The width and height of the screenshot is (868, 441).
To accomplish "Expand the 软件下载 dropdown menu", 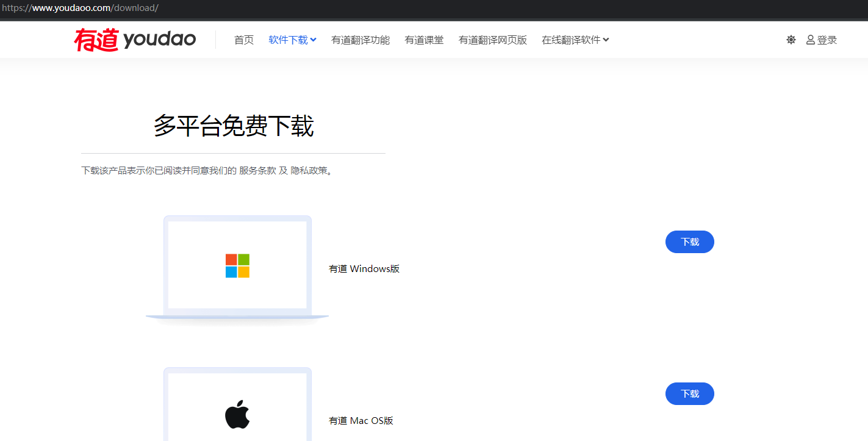I will point(289,40).
